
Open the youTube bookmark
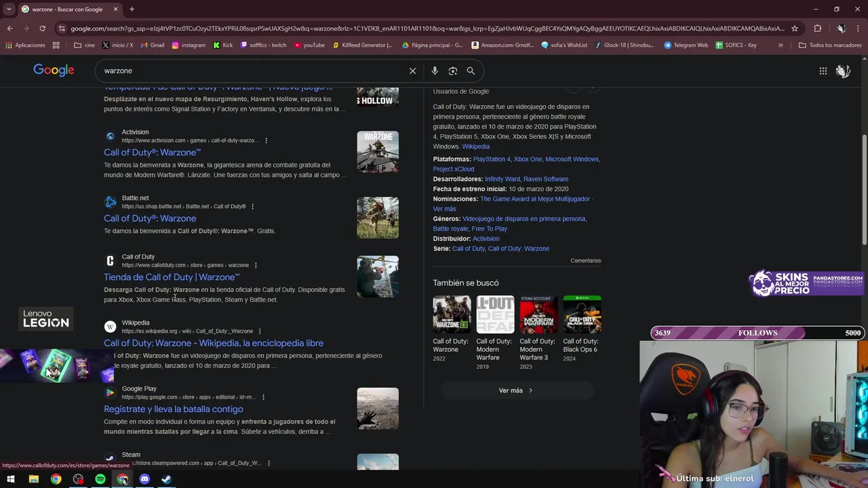pyautogui.click(x=309, y=45)
